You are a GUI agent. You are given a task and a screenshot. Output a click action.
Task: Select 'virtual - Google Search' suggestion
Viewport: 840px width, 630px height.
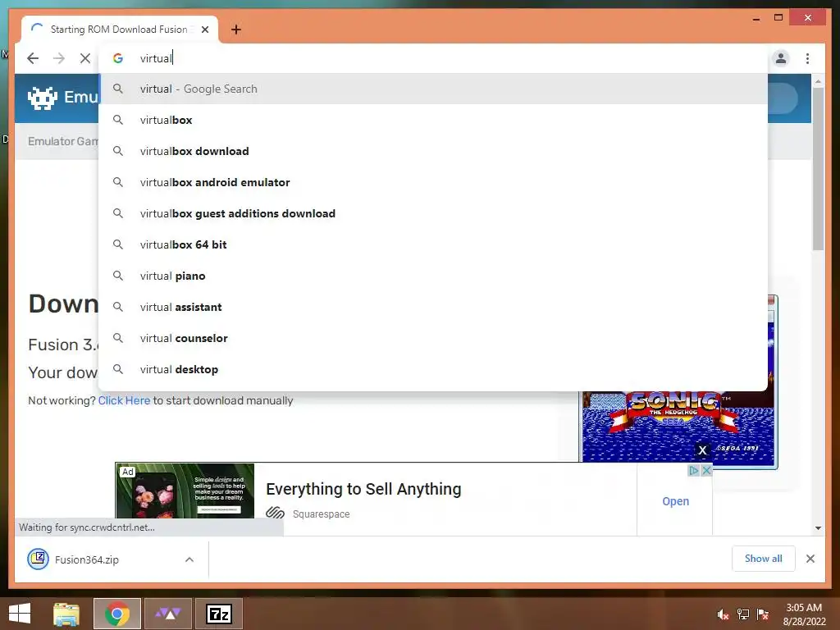(433, 89)
